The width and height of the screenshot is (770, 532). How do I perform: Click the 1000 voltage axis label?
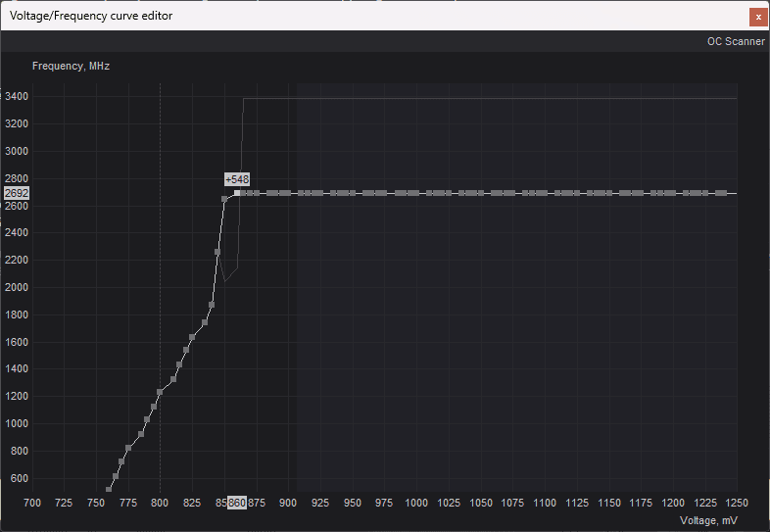pyautogui.click(x=416, y=503)
